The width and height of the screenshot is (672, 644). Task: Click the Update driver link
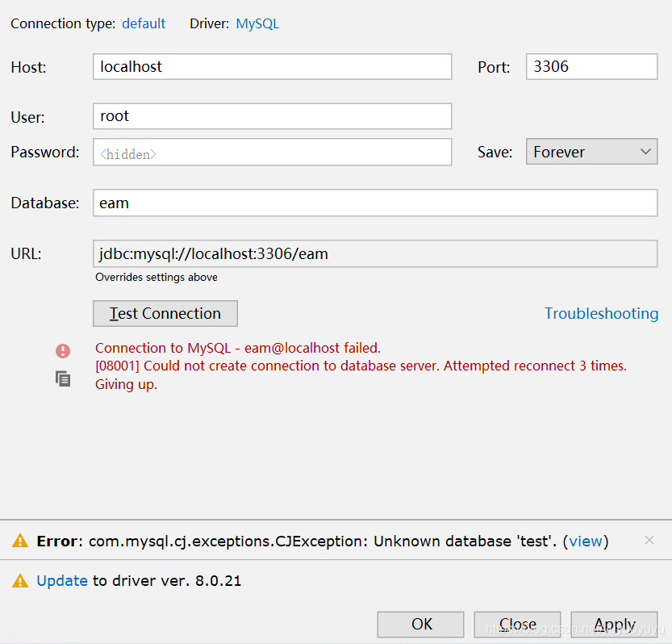(62, 580)
